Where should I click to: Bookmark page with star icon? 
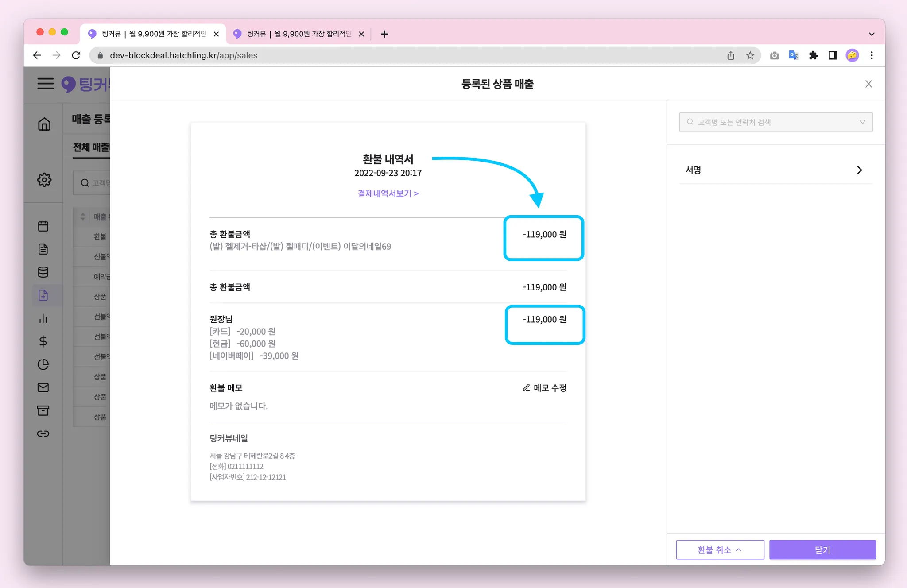(750, 55)
